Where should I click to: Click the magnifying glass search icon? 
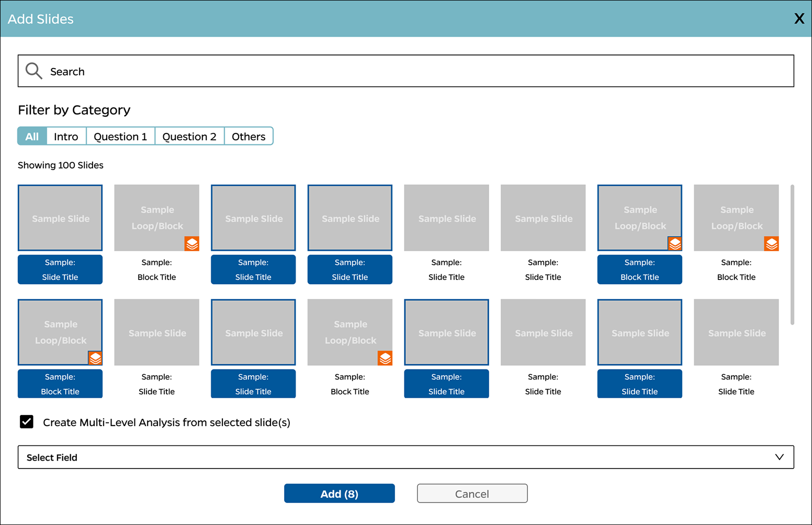pos(34,71)
